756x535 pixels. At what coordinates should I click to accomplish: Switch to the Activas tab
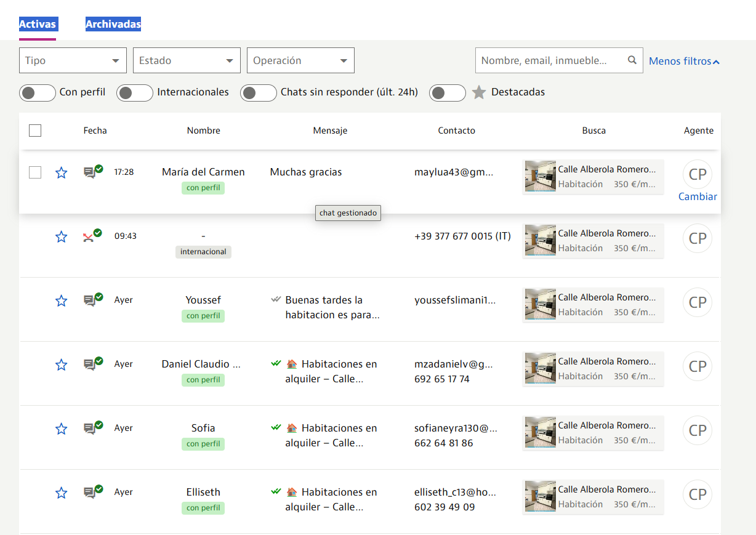tap(38, 25)
